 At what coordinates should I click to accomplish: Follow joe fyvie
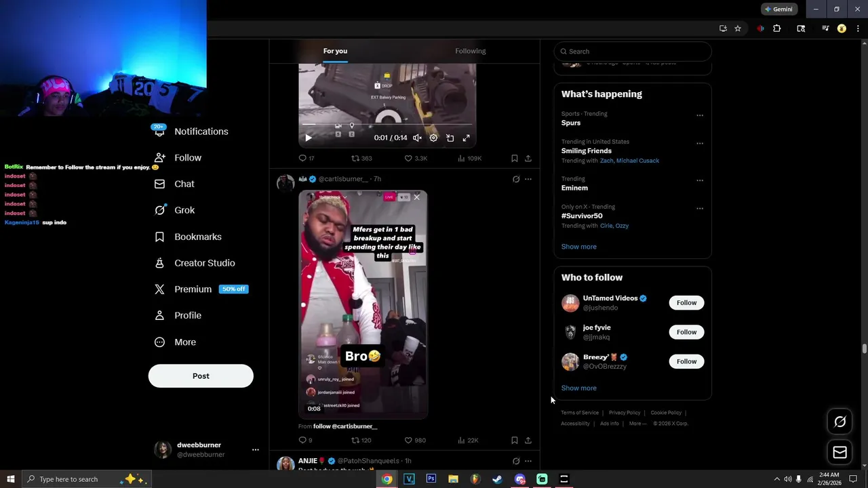pos(686,332)
